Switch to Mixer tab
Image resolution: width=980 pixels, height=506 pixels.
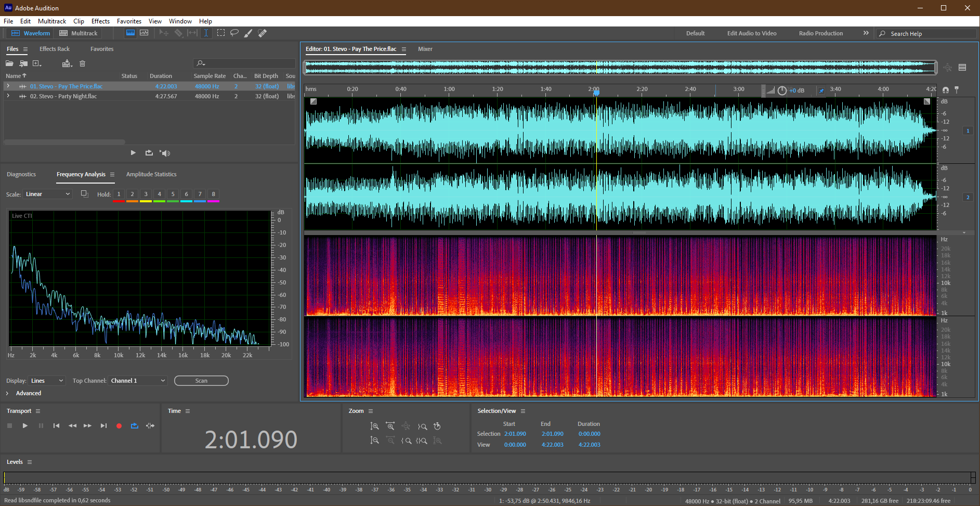425,49
